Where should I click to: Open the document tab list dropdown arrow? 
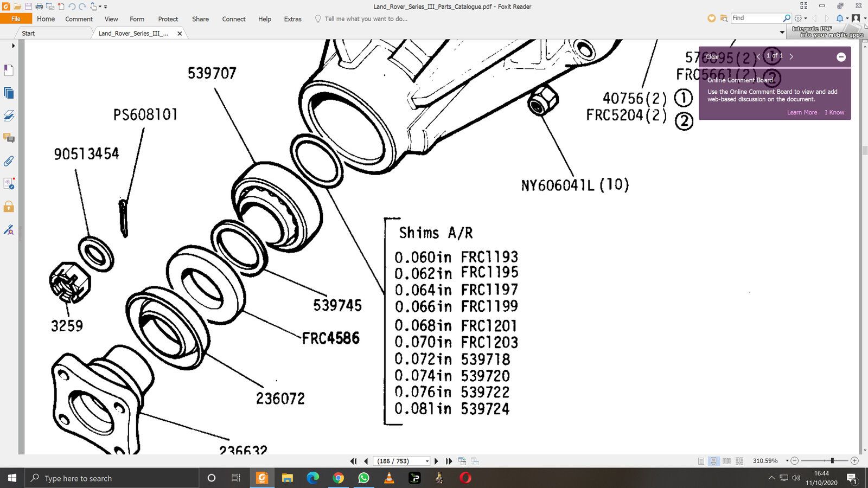[782, 33]
